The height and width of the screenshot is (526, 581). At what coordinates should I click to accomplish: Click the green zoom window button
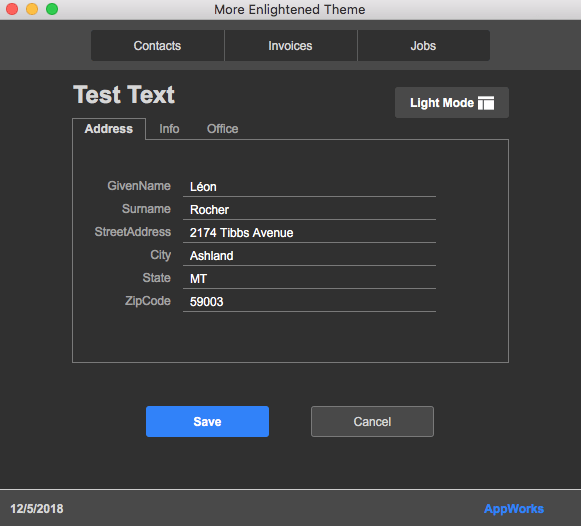click(x=52, y=9)
